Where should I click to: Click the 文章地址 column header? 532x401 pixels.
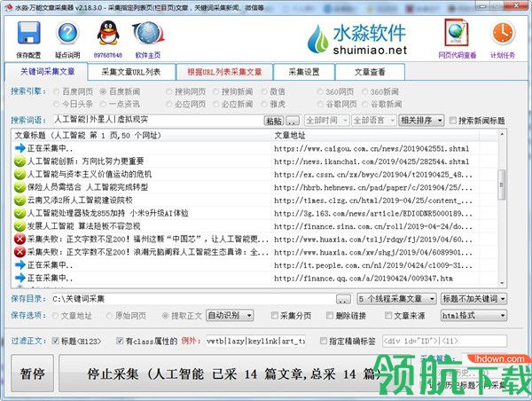click(x=375, y=136)
